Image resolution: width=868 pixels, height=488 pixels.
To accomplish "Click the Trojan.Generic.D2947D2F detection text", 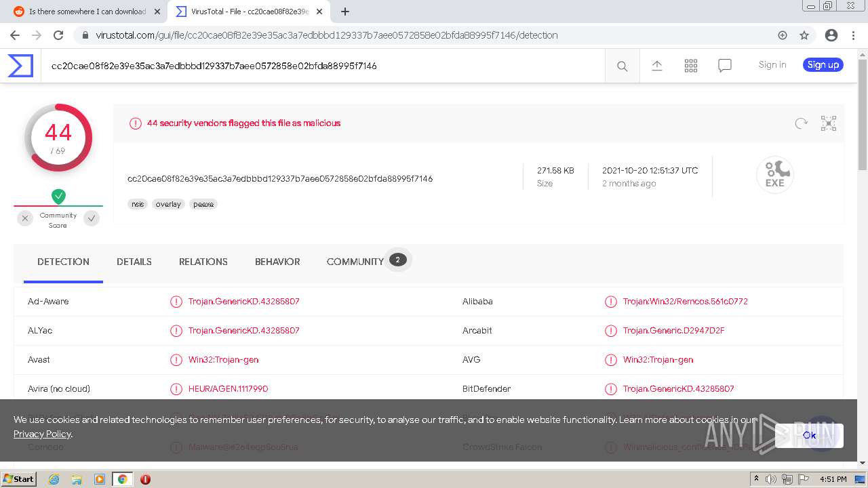I will [674, 331].
